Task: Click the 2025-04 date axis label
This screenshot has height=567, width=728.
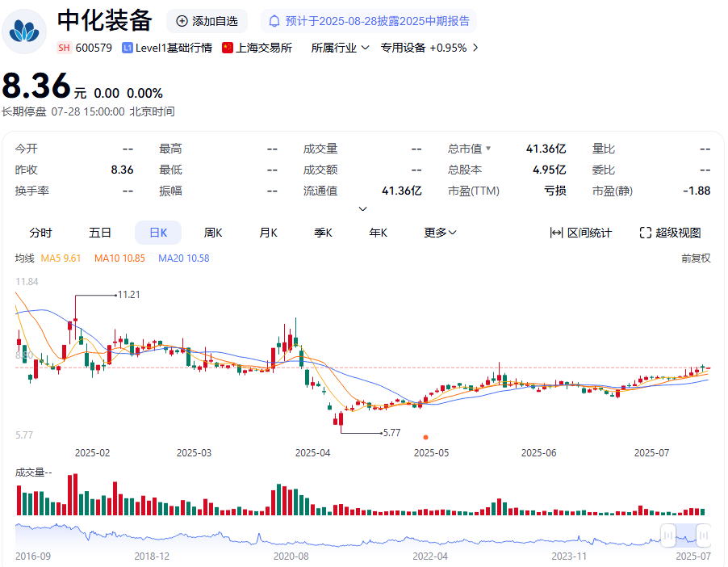Action: (313, 452)
